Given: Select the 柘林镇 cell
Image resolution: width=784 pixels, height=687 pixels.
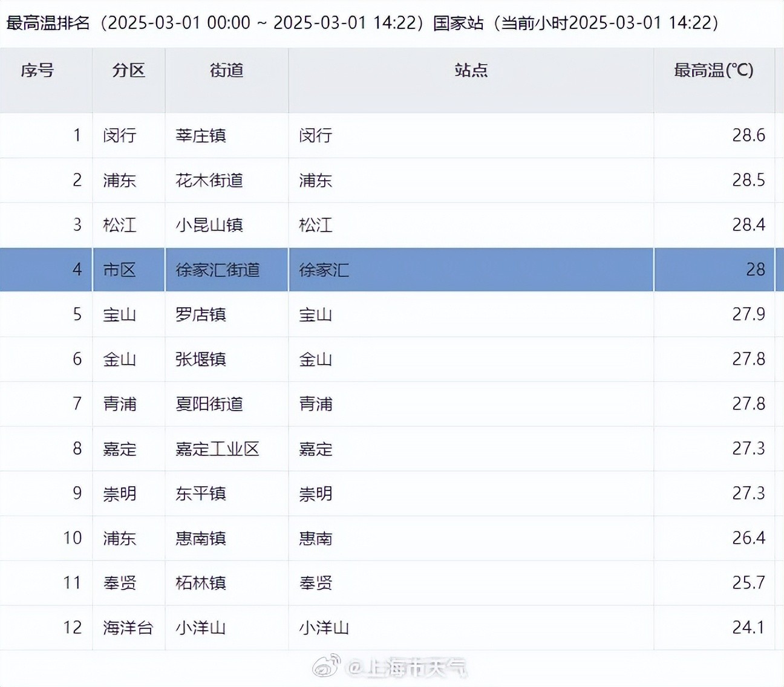Looking at the screenshot, I should (x=201, y=583).
